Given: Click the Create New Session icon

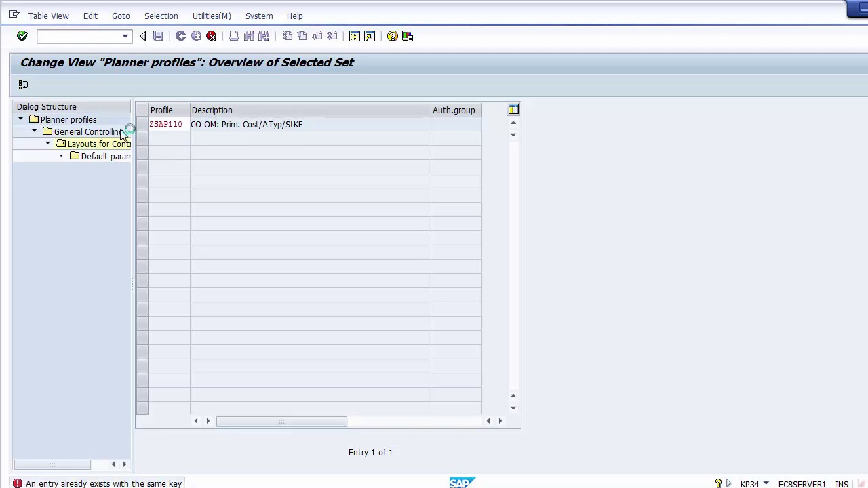Looking at the screenshot, I should pyautogui.click(x=355, y=36).
